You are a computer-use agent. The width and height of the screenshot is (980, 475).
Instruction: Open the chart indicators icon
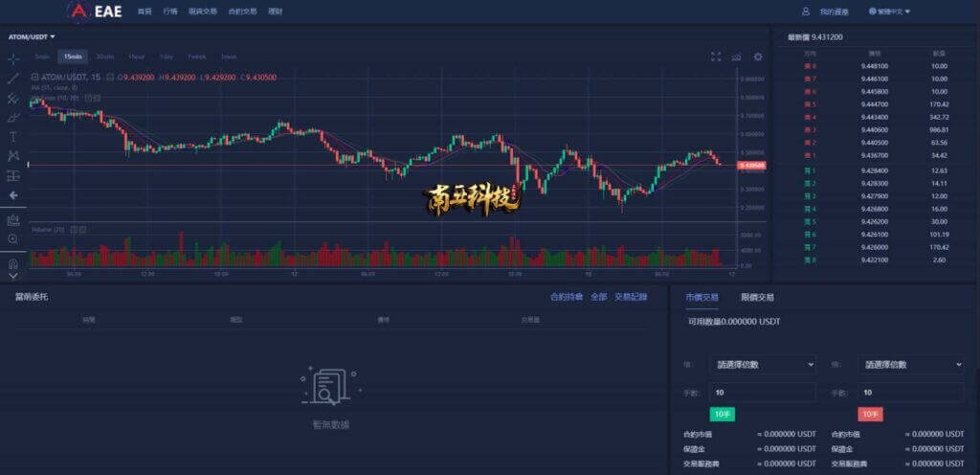[737, 57]
